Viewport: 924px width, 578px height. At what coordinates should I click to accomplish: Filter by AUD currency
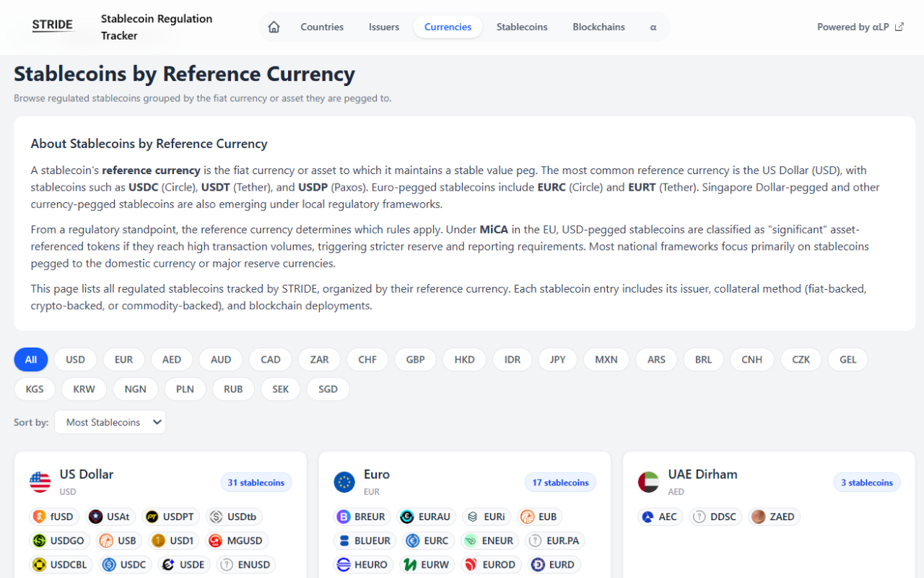click(x=221, y=359)
